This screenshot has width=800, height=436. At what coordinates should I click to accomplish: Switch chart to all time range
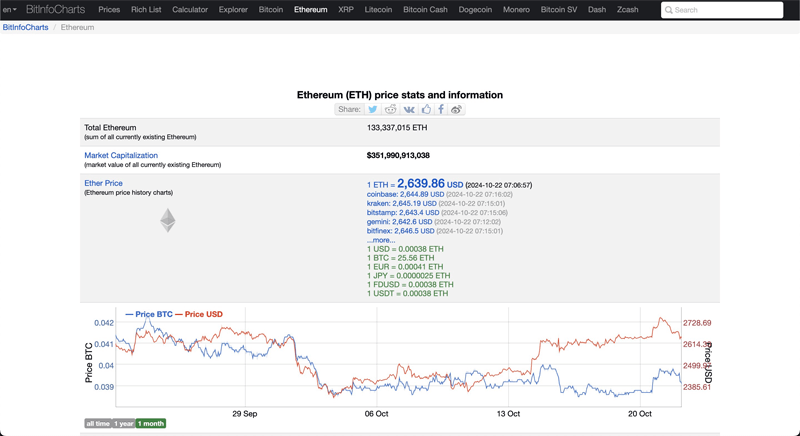pyautogui.click(x=98, y=424)
